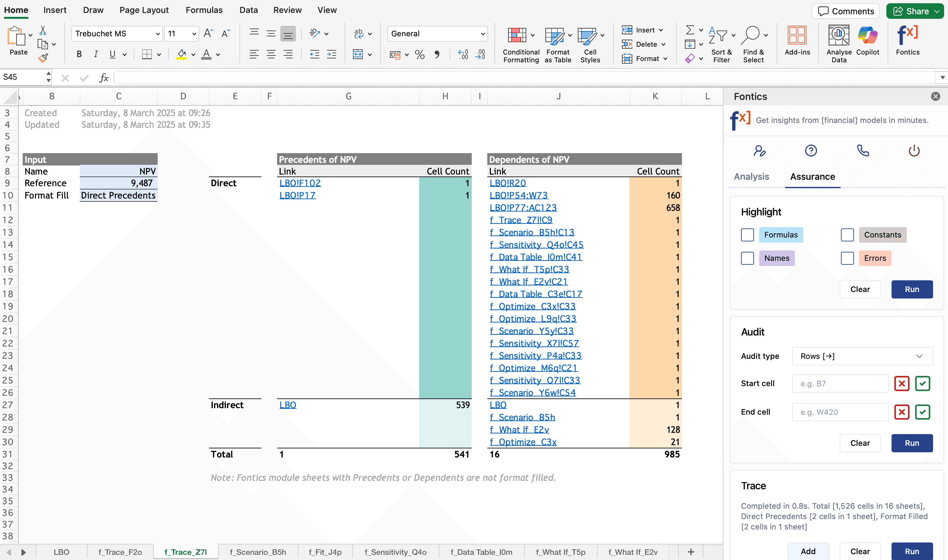Click the Fontics phone contact icon
948x560 pixels.
point(862,151)
